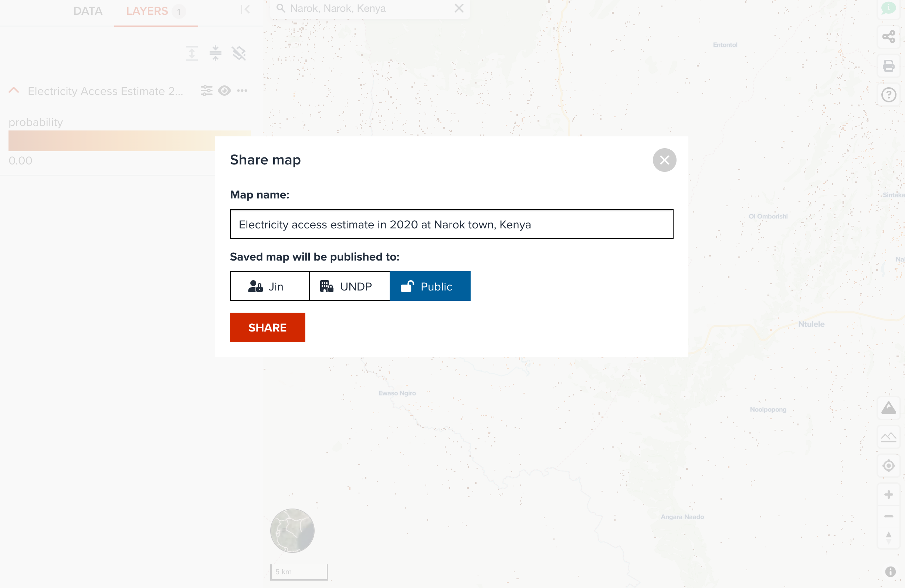Close the Share map dialog
Image resolution: width=905 pixels, height=588 pixels.
click(664, 160)
